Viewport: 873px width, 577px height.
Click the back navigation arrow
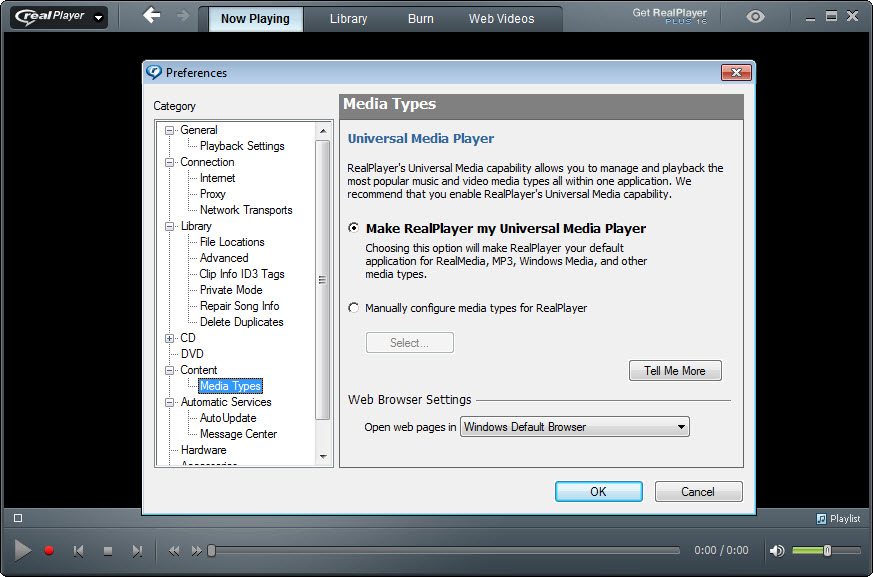click(151, 16)
